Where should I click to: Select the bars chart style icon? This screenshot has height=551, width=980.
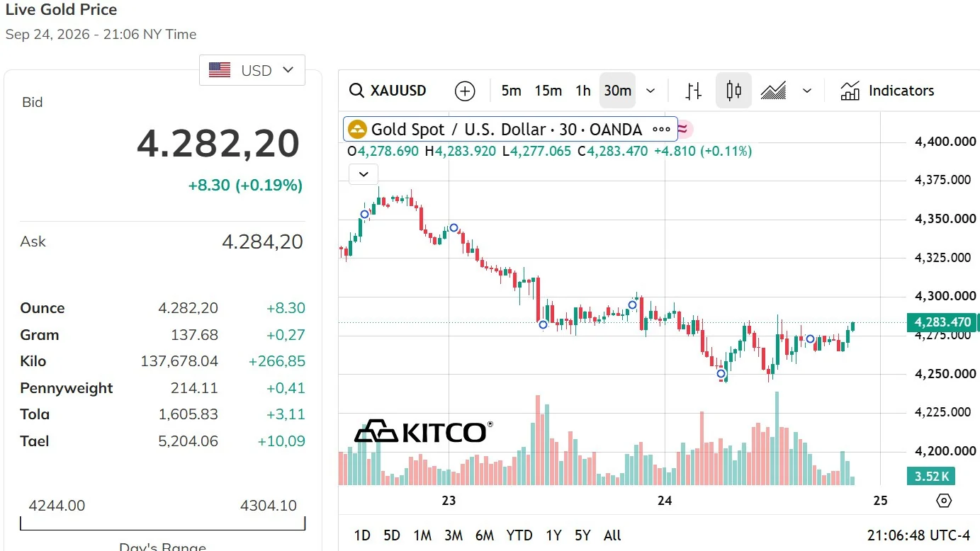[694, 91]
